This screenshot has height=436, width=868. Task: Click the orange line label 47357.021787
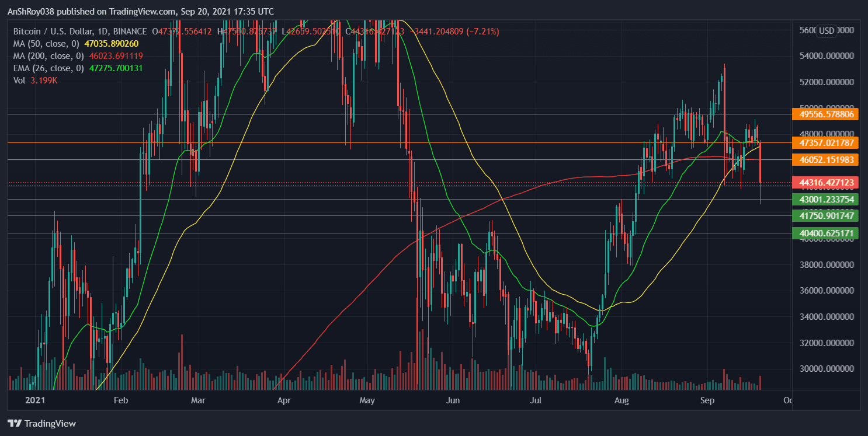pyautogui.click(x=827, y=142)
